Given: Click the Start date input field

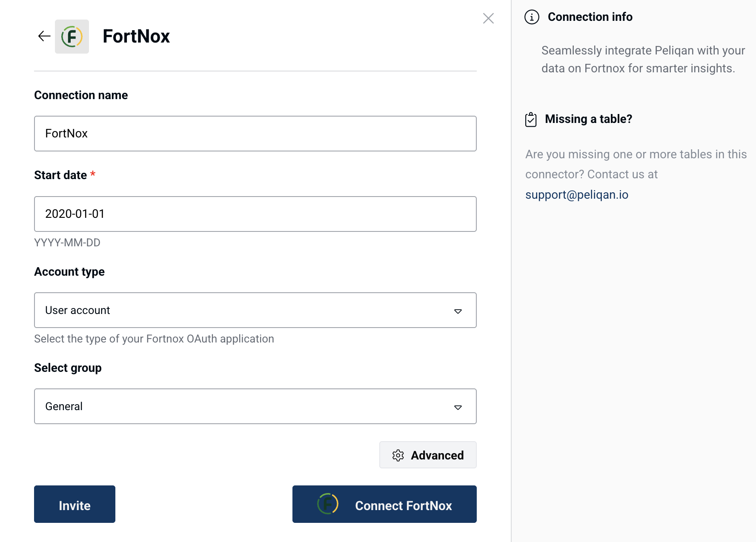Looking at the screenshot, I should [255, 214].
